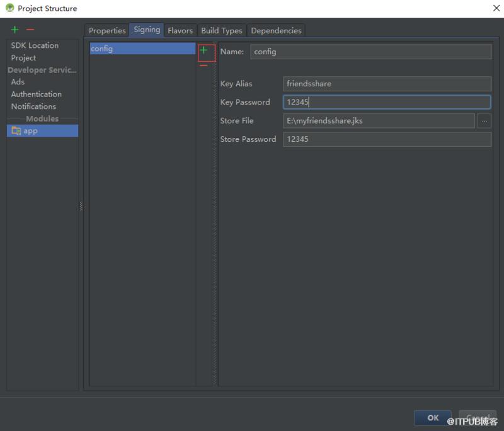Open the Dependencies tab
Screen dimensions: 504x431
point(276,30)
